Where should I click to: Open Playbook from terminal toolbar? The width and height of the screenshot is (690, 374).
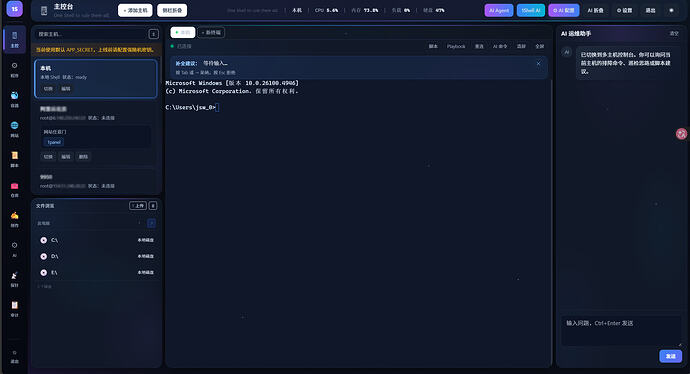[456, 46]
